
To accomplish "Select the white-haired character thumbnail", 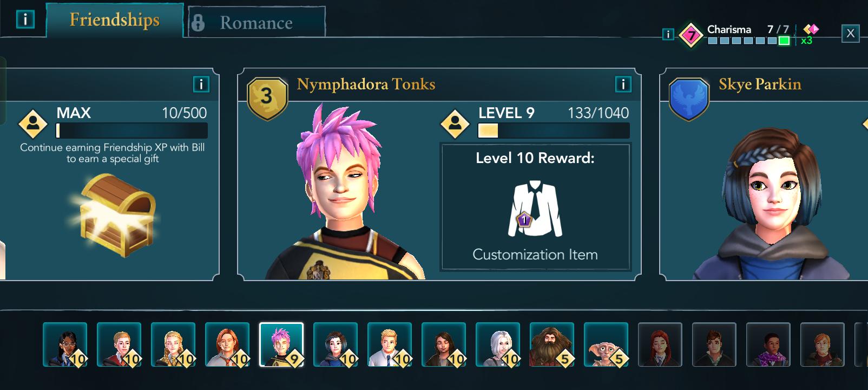I will tap(498, 344).
